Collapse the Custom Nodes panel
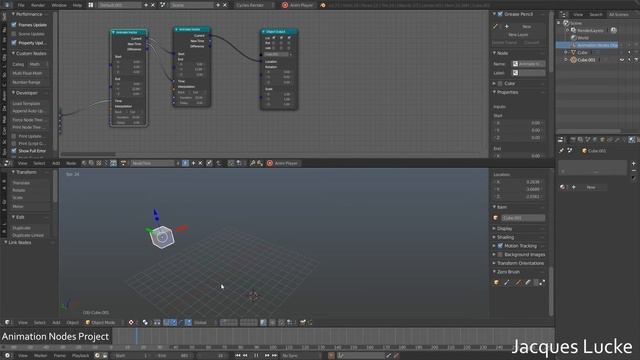The image size is (640, 360). click(13, 53)
